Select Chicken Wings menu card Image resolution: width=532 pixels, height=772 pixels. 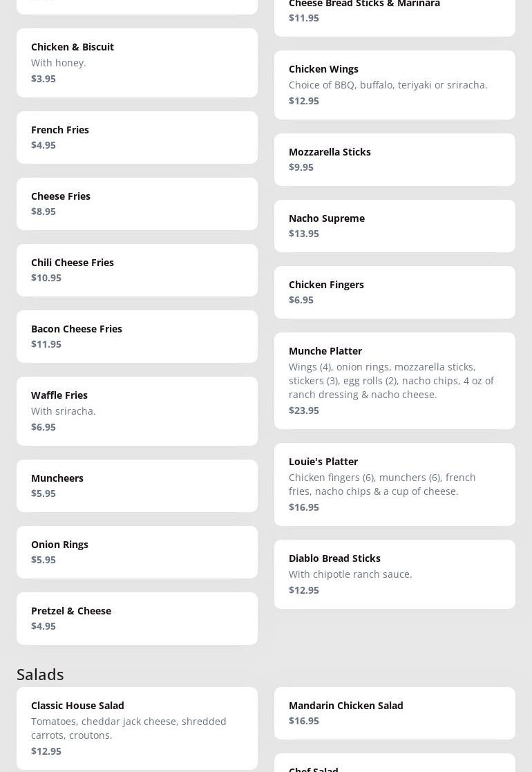[395, 85]
